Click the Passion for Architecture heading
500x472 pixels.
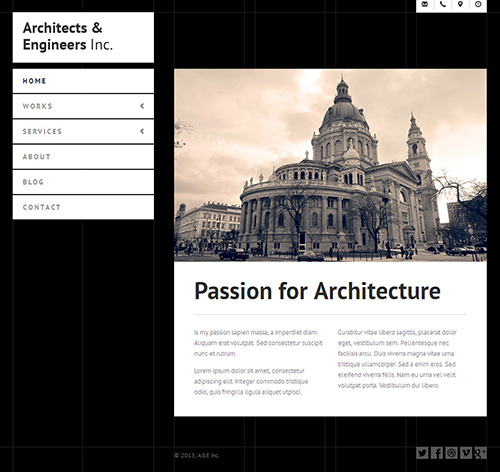[x=317, y=291]
